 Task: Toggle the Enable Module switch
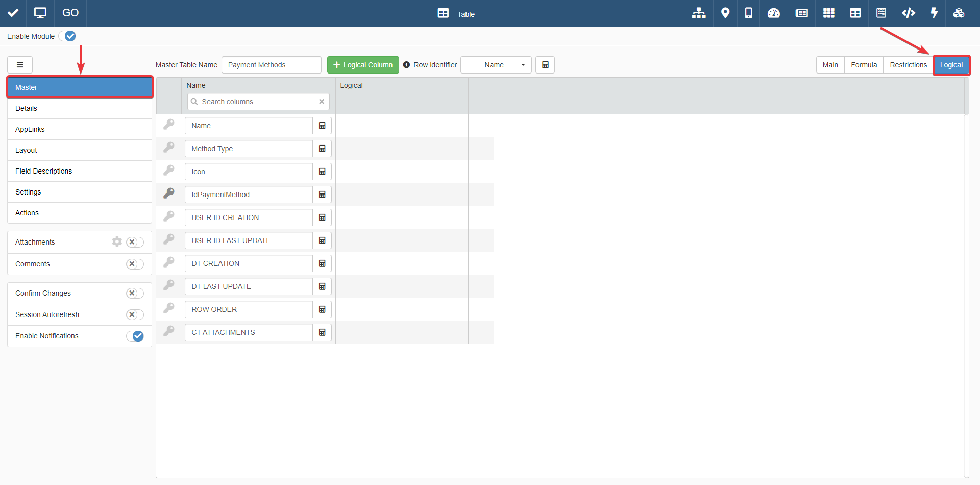[x=67, y=36]
